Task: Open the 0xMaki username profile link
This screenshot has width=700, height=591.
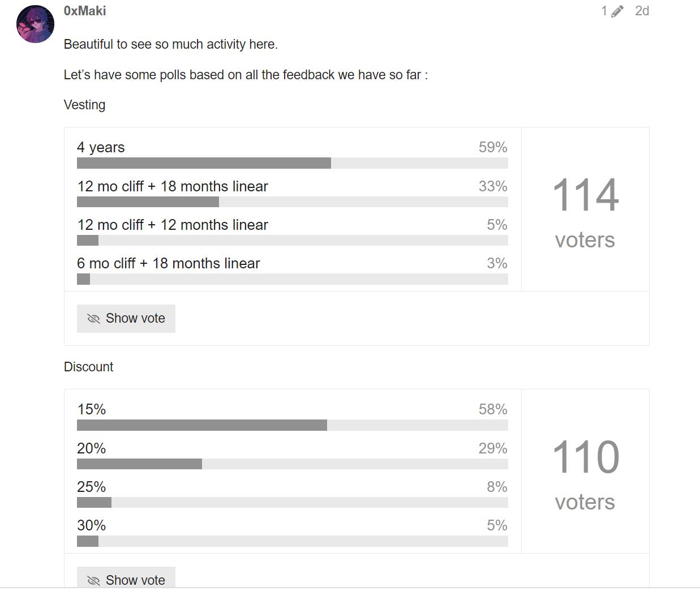Action: pos(85,11)
